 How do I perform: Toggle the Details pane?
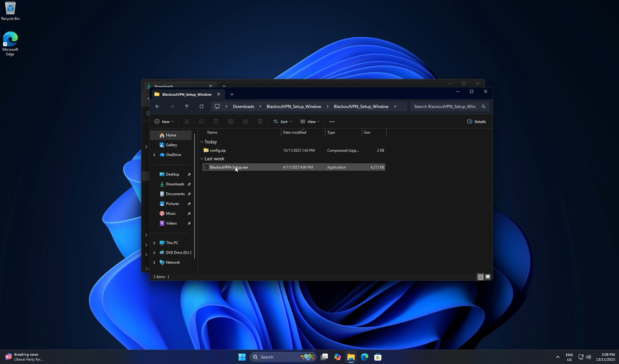(476, 121)
